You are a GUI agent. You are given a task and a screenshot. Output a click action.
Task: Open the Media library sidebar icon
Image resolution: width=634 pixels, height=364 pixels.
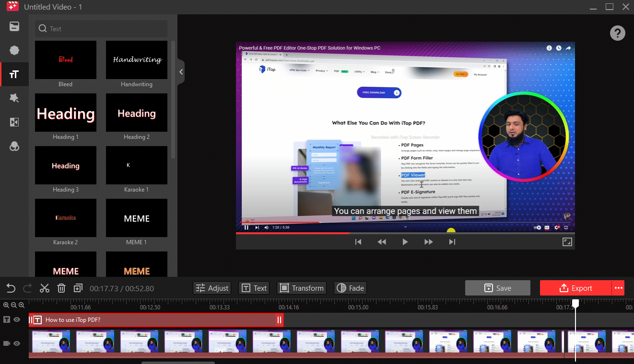coord(14,26)
